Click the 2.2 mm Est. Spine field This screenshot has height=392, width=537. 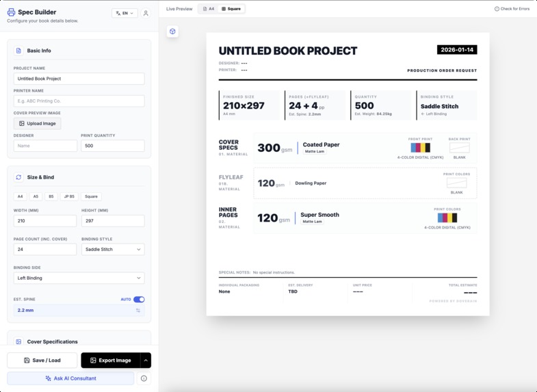(x=79, y=311)
